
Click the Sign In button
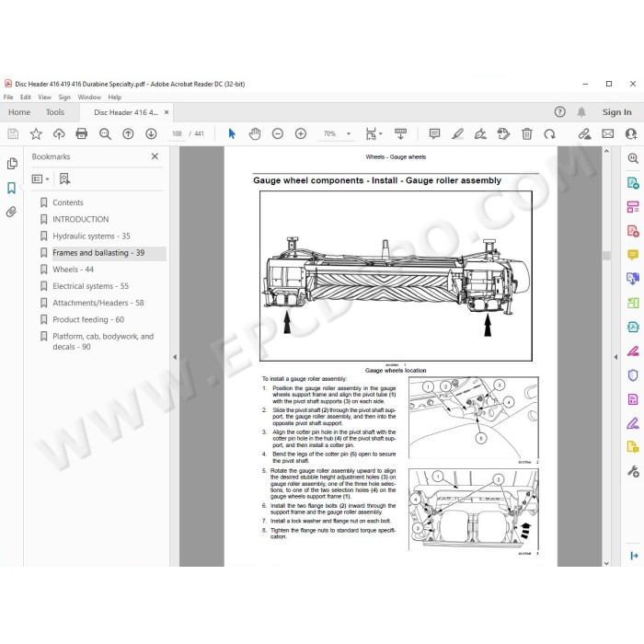[617, 112]
